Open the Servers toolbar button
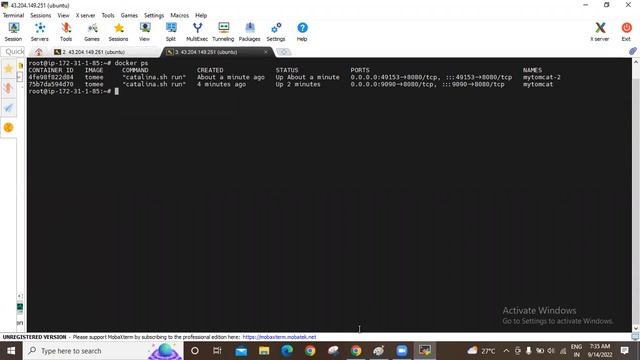 40,32
